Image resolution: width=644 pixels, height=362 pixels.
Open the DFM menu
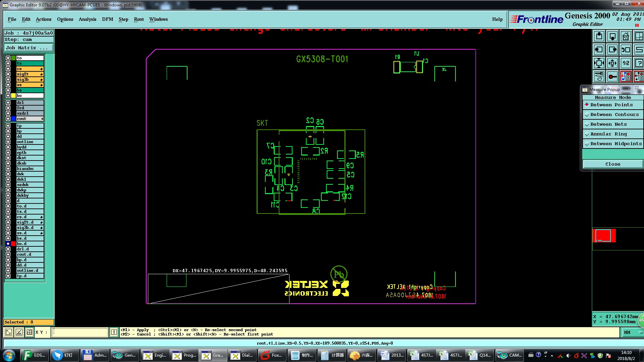[107, 19]
